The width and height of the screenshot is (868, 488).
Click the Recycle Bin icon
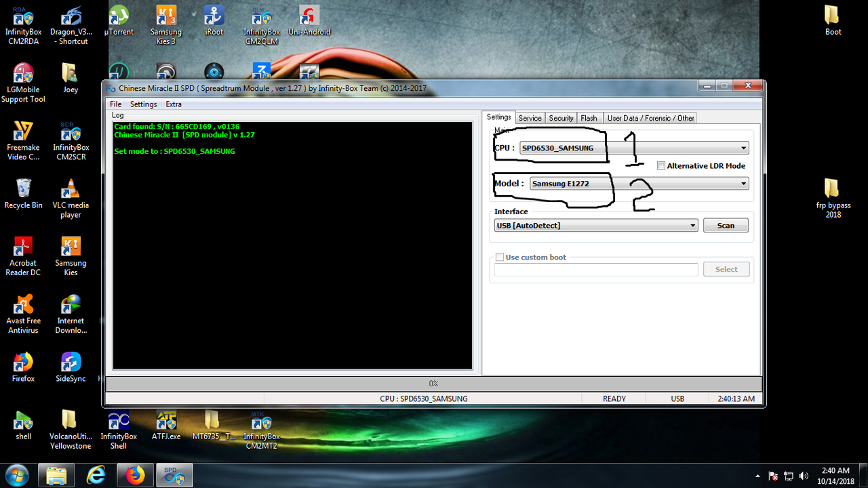click(x=23, y=194)
